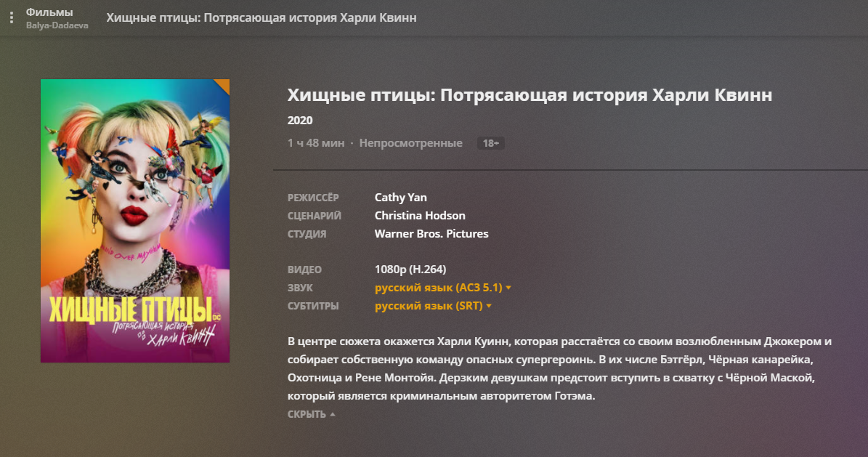Screen dimensions: 868x457
Task: Click the Russian plot summary paragraph
Action: point(559,368)
